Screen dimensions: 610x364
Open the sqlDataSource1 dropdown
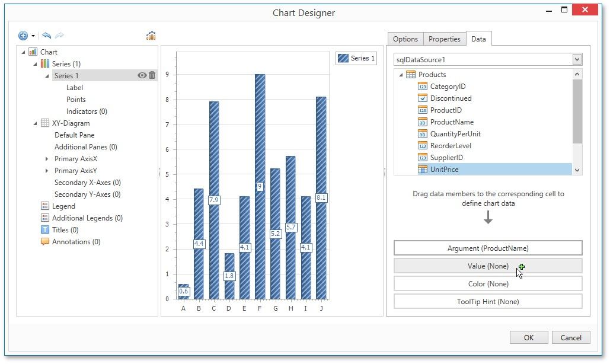coord(577,60)
